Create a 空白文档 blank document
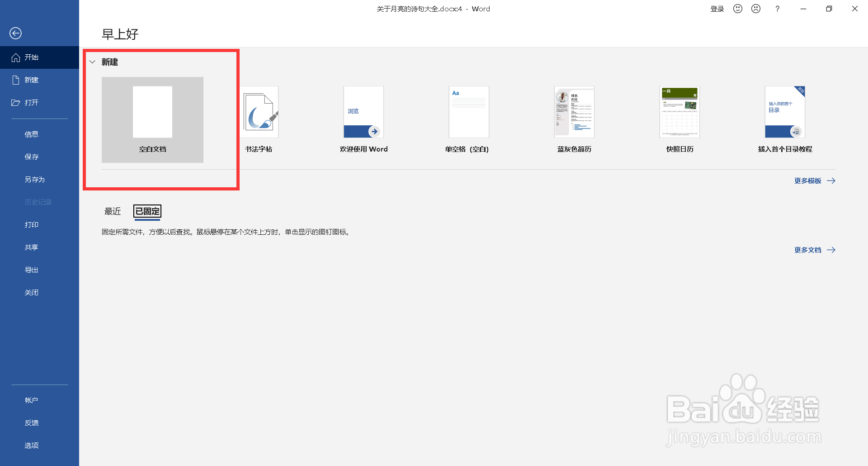 tap(152, 120)
